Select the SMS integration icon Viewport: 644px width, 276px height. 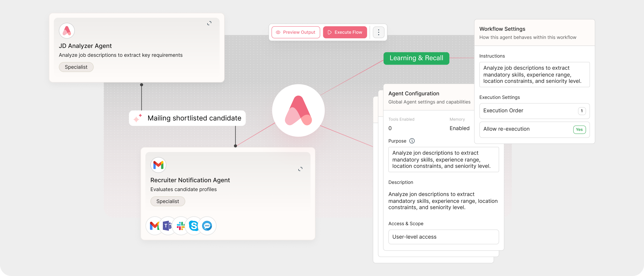(x=207, y=226)
